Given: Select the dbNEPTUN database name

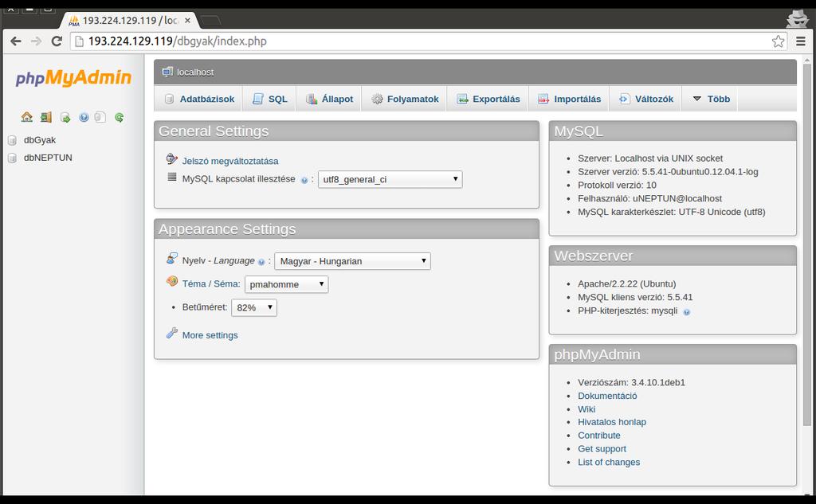Looking at the screenshot, I should pyautogui.click(x=48, y=158).
